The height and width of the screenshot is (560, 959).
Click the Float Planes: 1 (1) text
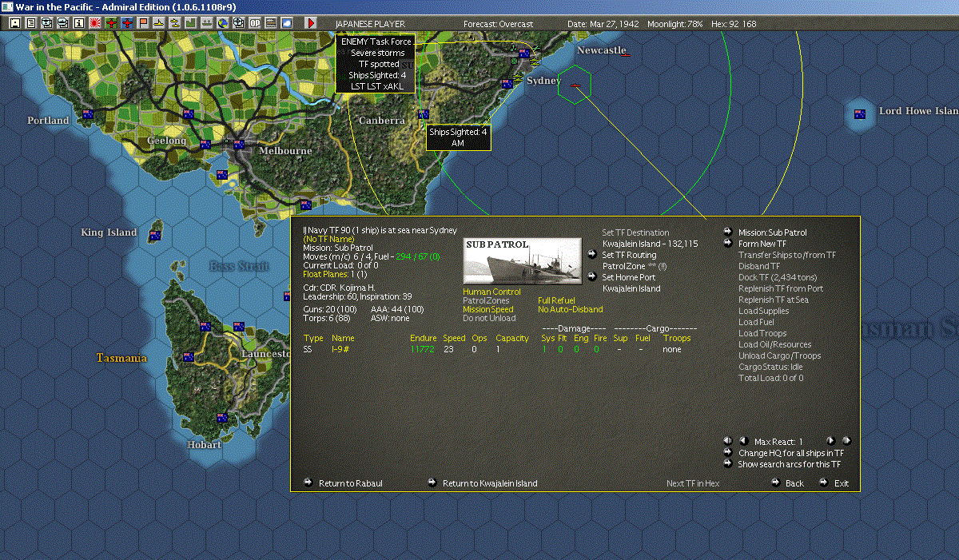(334, 274)
